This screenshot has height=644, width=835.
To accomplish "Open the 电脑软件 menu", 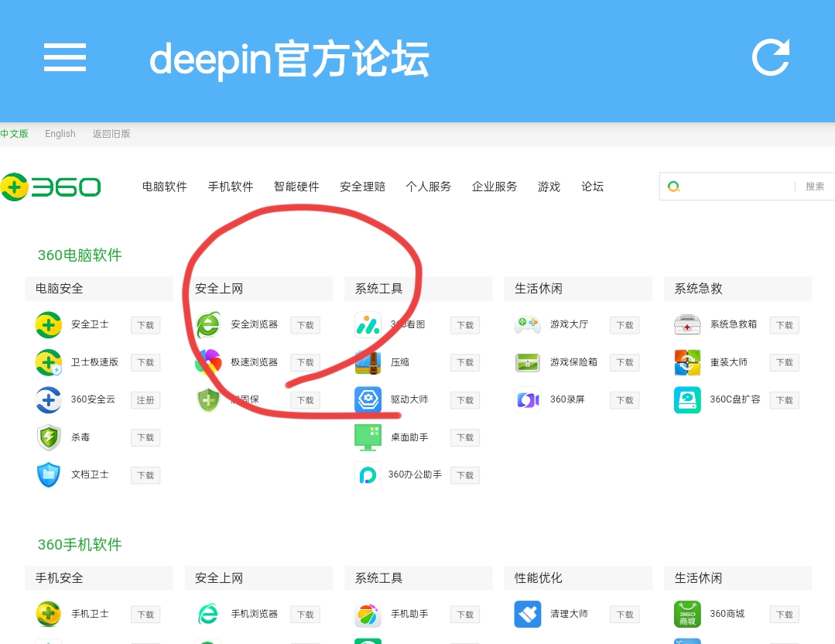I will coord(165,187).
